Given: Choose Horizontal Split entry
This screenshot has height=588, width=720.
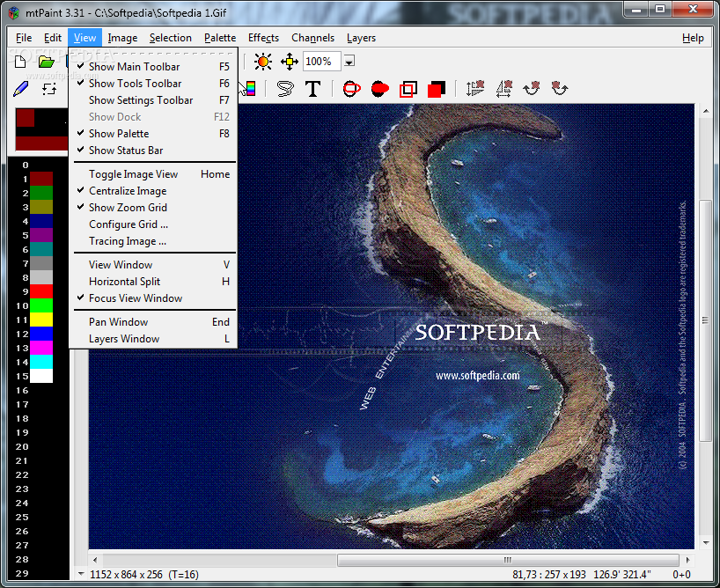Looking at the screenshot, I should click(x=153, y=282).
